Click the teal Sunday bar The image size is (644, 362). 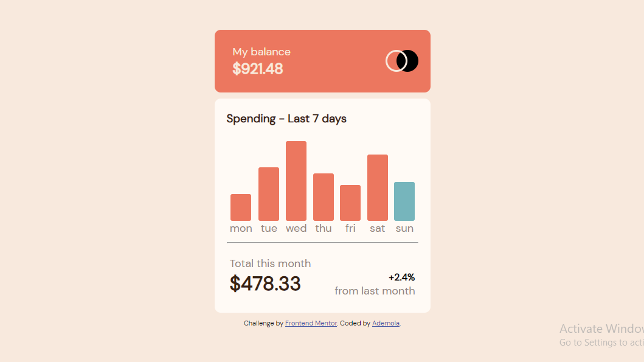click(x=404, y=201)
